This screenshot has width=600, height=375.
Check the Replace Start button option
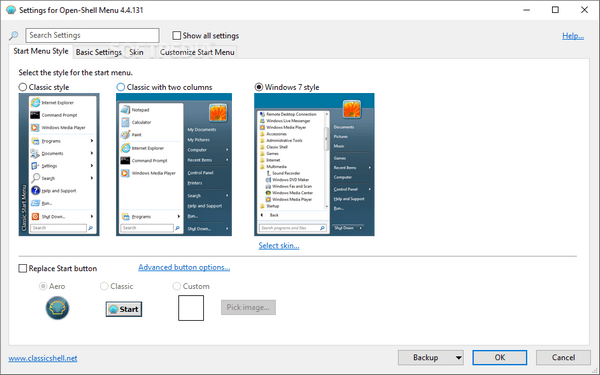[23, 268]
